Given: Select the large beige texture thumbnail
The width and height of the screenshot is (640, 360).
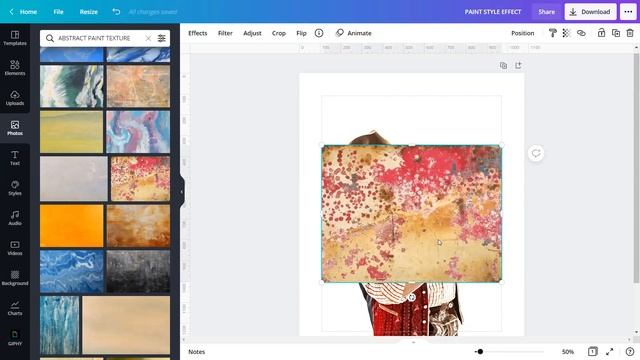Looking at the screenshot, I should point(126,325).
